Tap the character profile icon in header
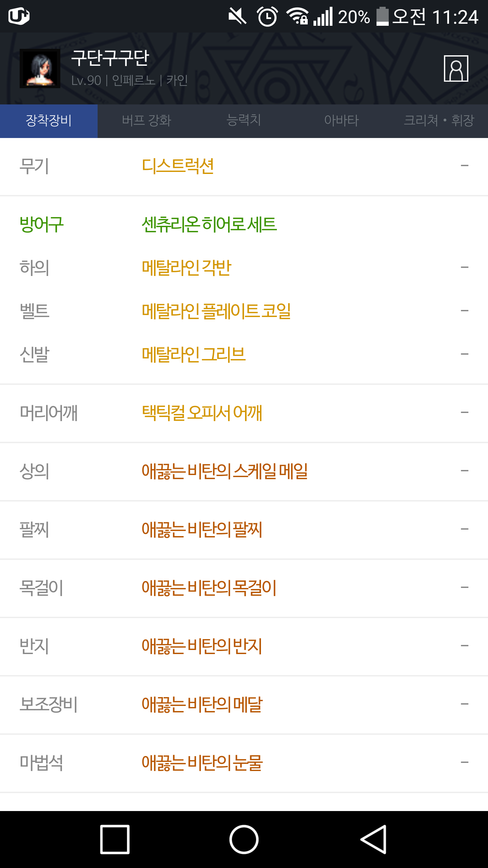 pos(456,68)
